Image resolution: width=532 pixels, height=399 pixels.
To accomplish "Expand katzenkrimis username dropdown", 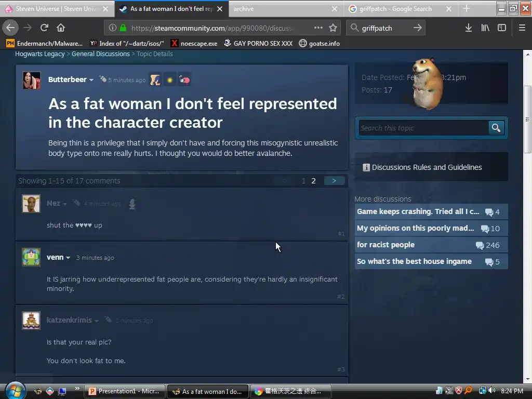I will pyautogui.click(x=96, y=321).
